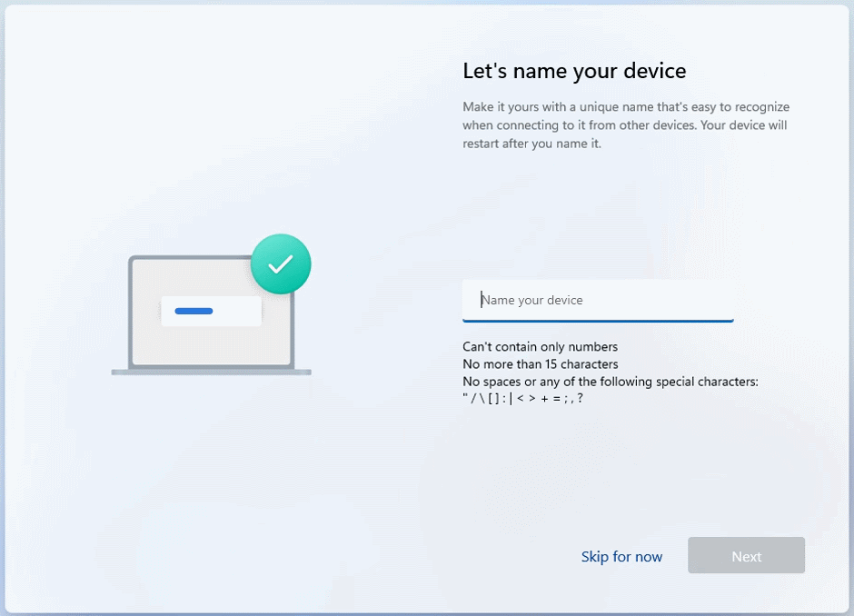Click the list of forbidden special characters

click(522, 398)
